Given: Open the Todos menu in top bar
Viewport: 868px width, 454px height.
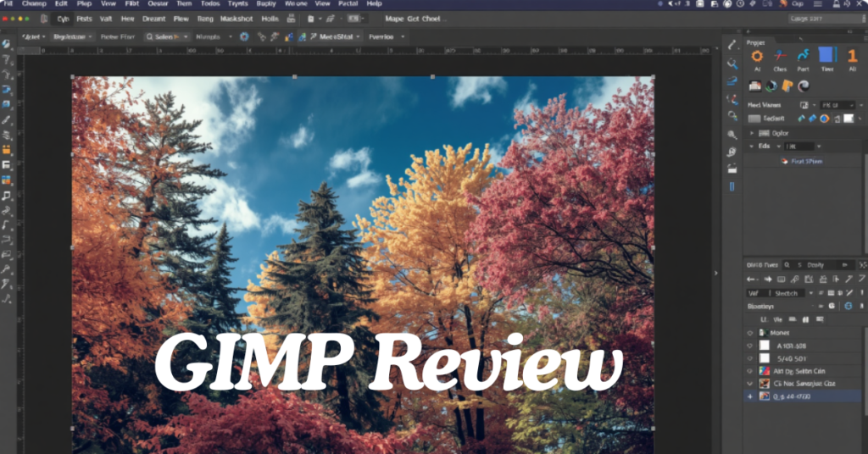Looking at the screenshot, I should pyautogui.click(x=210, y=3).
